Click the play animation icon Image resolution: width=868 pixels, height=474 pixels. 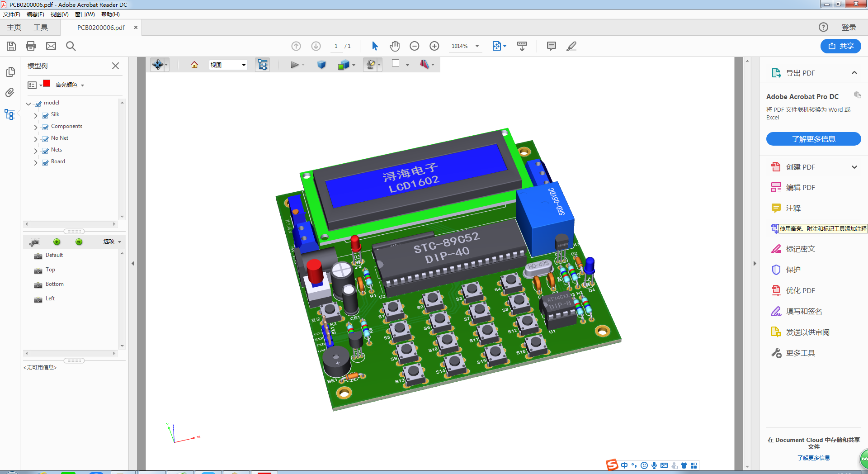295,65
